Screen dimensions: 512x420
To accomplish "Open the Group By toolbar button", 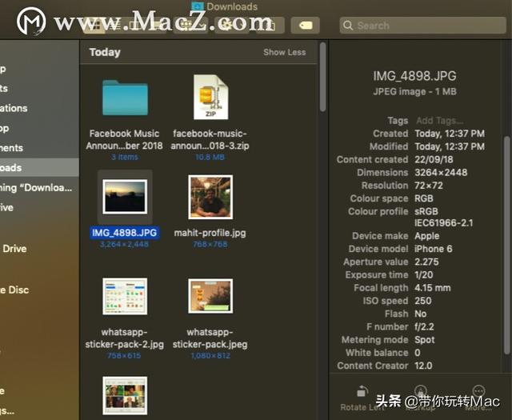I will pyautogui.click(x=190, y=26).
